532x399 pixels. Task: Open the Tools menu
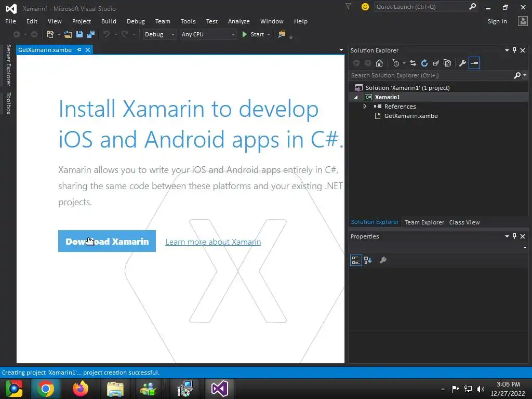pos(188,21)
